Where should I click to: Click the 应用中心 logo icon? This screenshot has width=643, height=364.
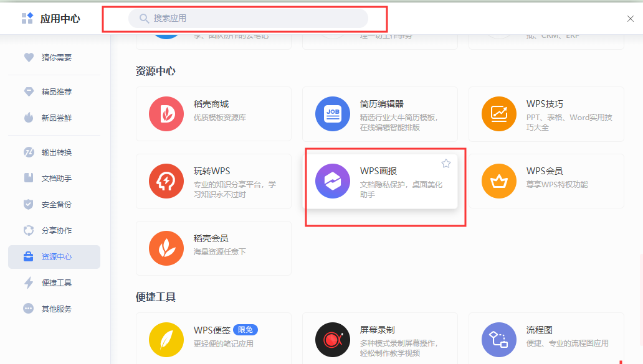27,19
